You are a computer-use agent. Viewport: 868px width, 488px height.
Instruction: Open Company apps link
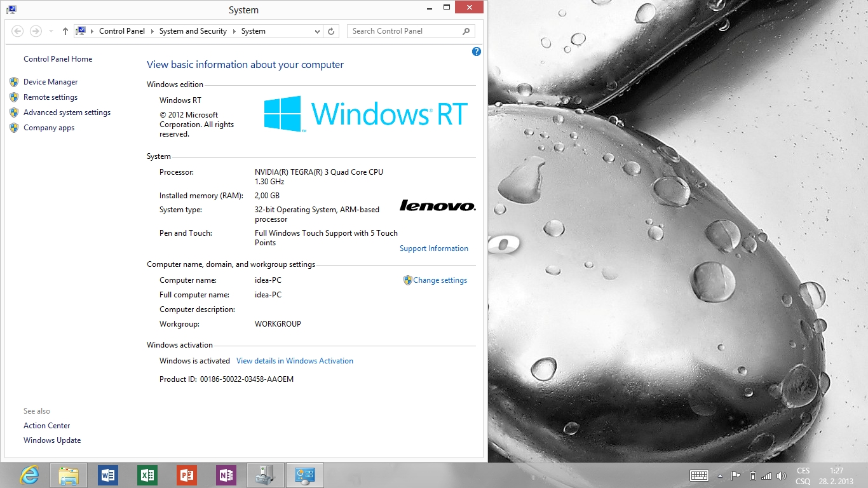click(49, 128)
